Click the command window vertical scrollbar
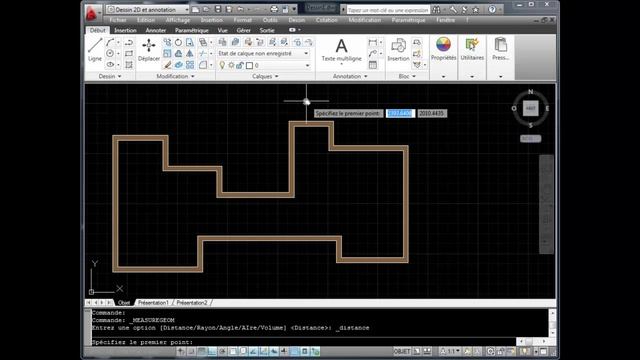640x360 pixels. [552, 323]
